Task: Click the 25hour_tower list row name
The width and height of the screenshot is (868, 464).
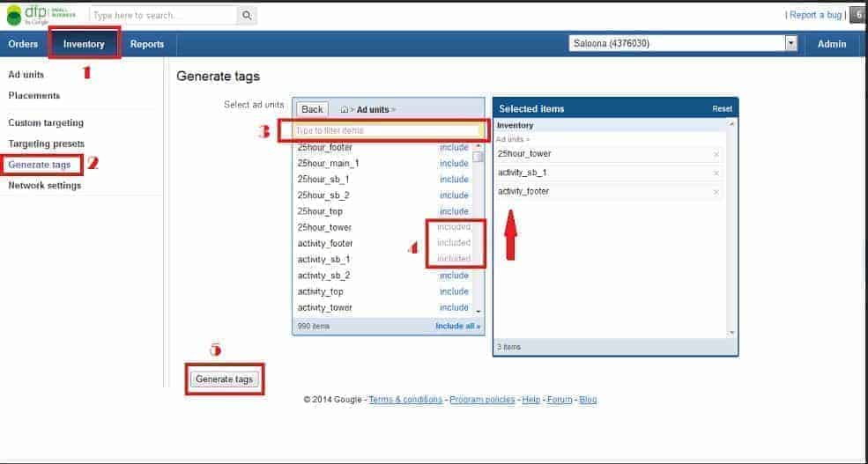Action: tap(324, 228)
